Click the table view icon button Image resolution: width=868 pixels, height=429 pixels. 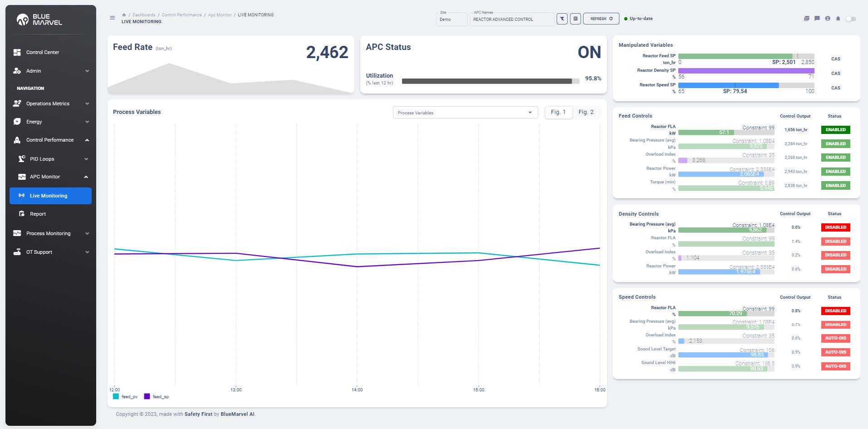575,19
